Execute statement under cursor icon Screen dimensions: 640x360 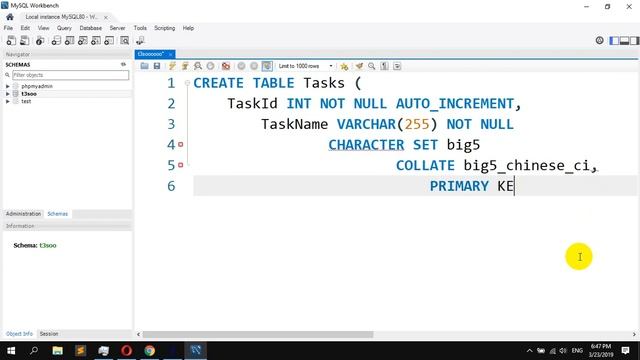pos(185,66)
